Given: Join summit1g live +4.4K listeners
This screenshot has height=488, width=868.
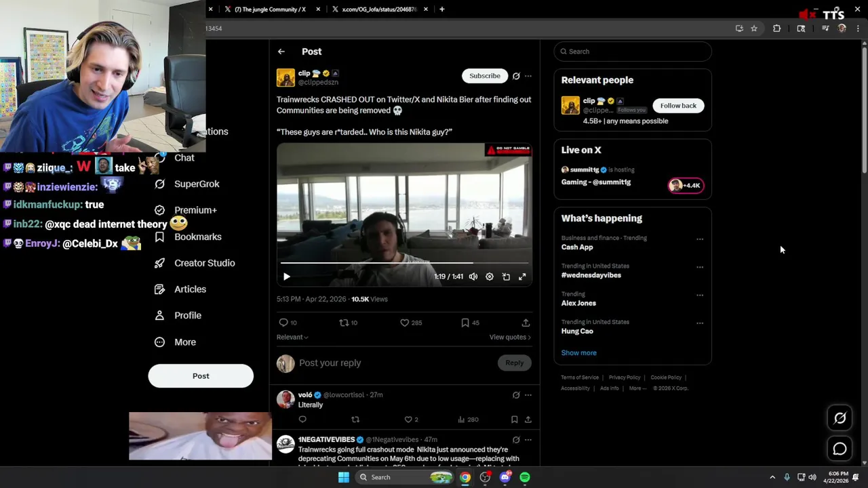Looking at the screenshot, I should click(686, 186).
